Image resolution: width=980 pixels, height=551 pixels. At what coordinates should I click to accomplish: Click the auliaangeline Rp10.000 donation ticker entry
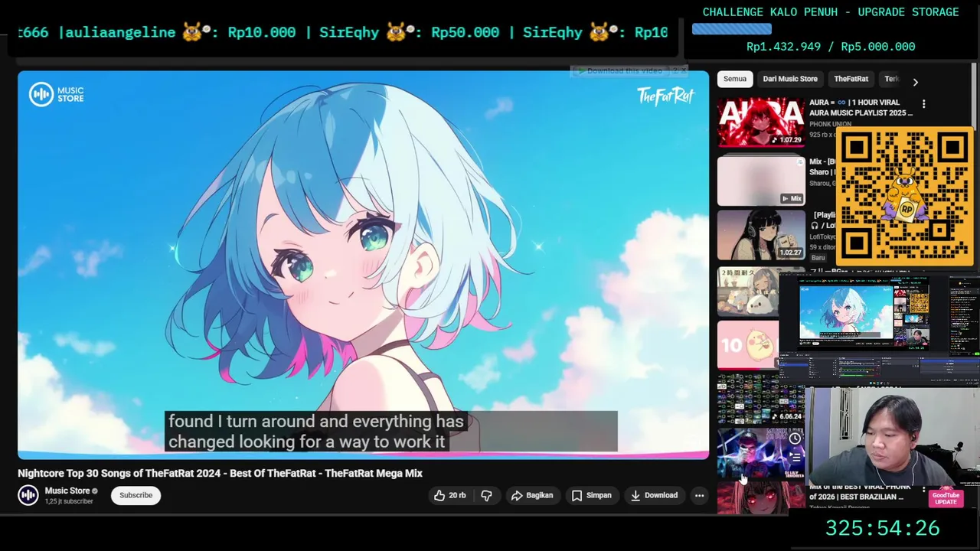[181, 32]
